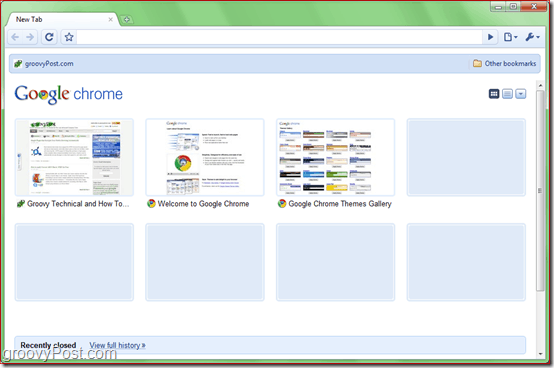Open the wrench customize menu
The height and width of the screenshot is (368, 554).
click(x=532, y=37)
